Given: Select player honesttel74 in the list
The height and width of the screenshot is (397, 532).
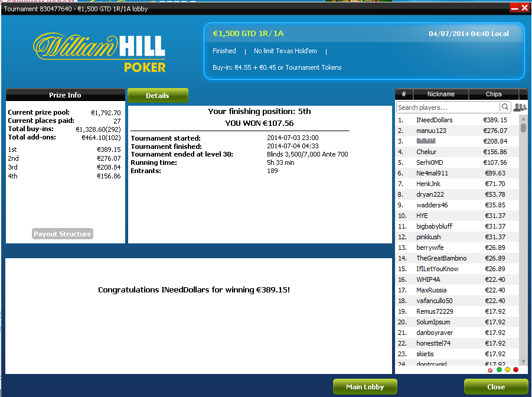Looking at the screenshot, I should click(x=457, y=343).
